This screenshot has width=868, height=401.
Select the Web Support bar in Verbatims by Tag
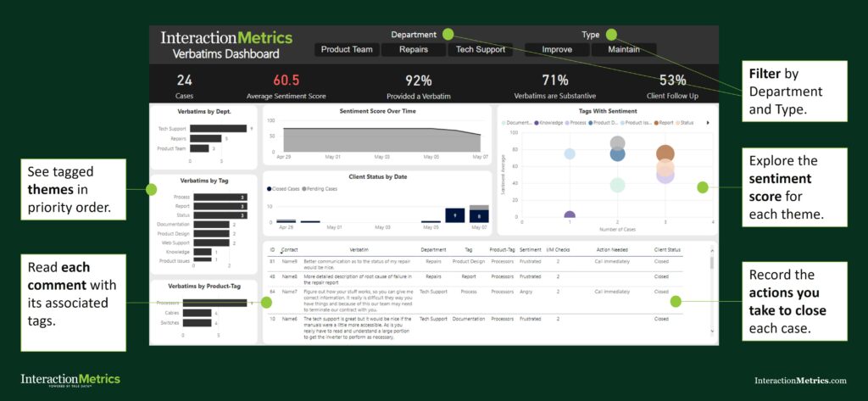[x=211, y=242]
